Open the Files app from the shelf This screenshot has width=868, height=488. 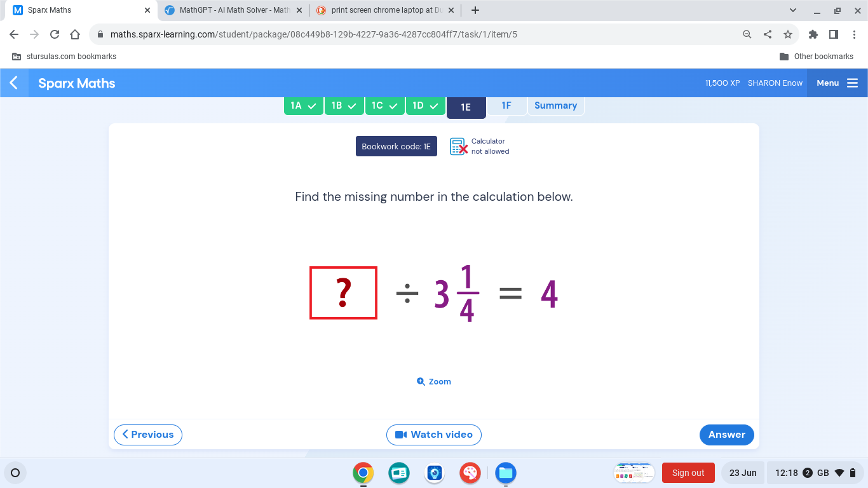[505, 473]
